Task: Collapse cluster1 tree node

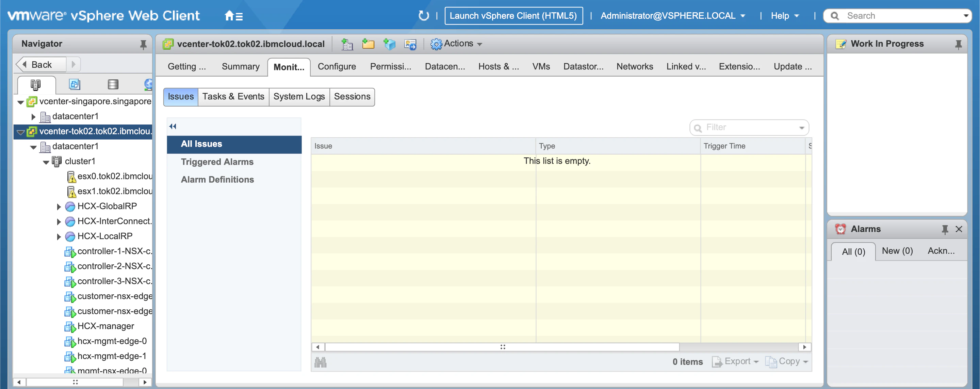Action: coord(46,162)
